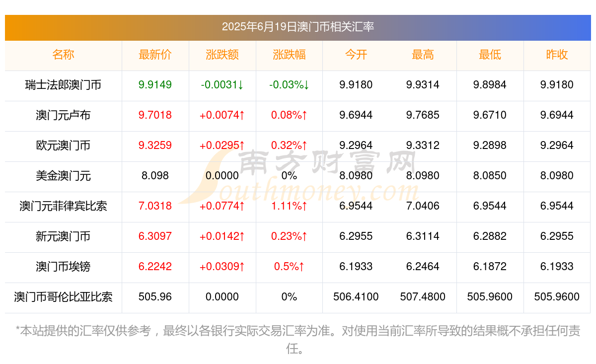Click the latest price 8.098
Image resolution: width=596 pixels, height=364 pixels.
155,176
